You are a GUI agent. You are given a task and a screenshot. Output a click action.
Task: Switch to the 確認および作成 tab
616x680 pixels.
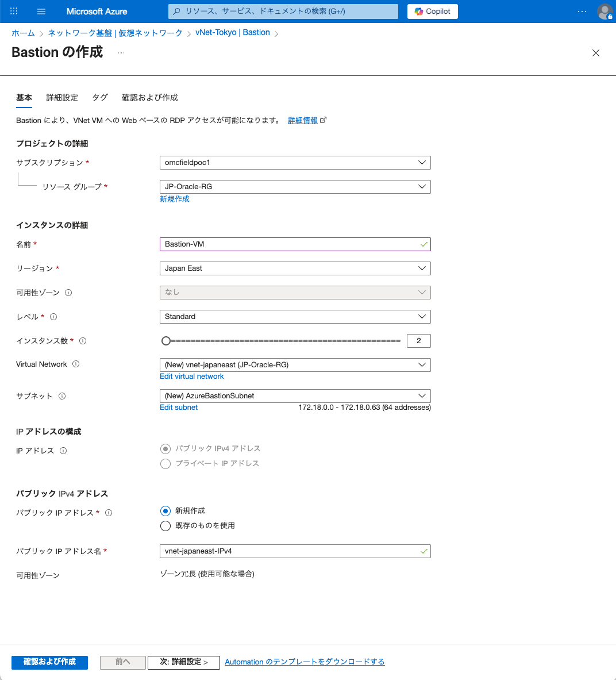(149, 98)
